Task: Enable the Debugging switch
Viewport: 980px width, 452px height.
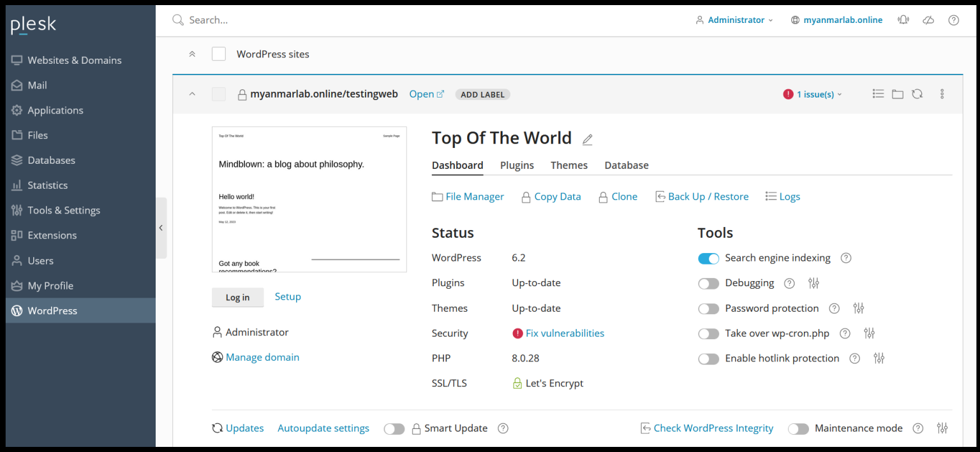Action: pos(708,283)
